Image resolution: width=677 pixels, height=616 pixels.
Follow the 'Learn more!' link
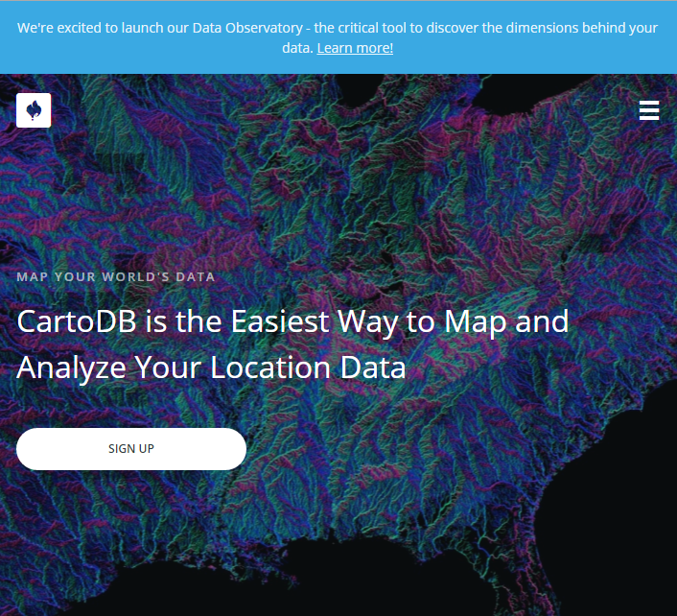coord(355,48)
